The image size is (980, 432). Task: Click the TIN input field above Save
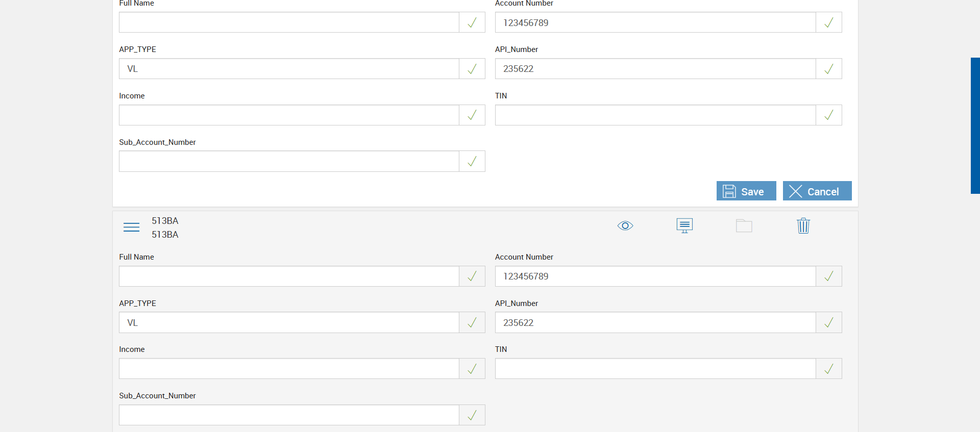(655, 115)
